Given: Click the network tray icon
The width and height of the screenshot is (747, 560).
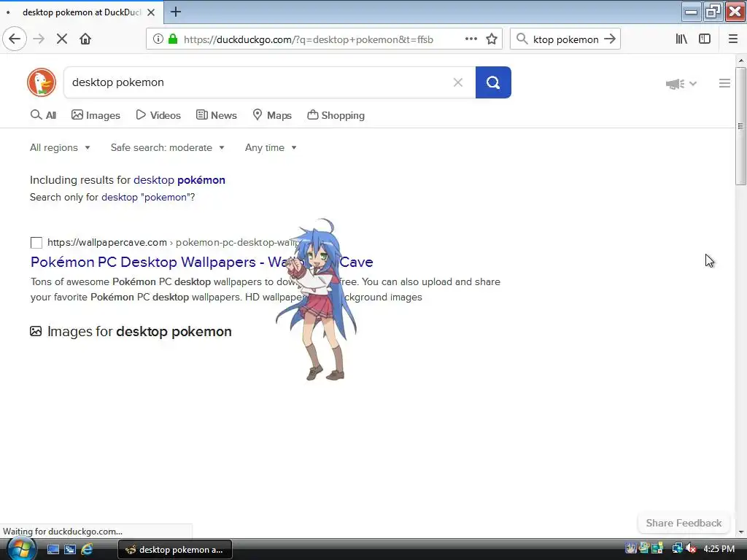Looking at the screenshot, I should coord(677,549).
